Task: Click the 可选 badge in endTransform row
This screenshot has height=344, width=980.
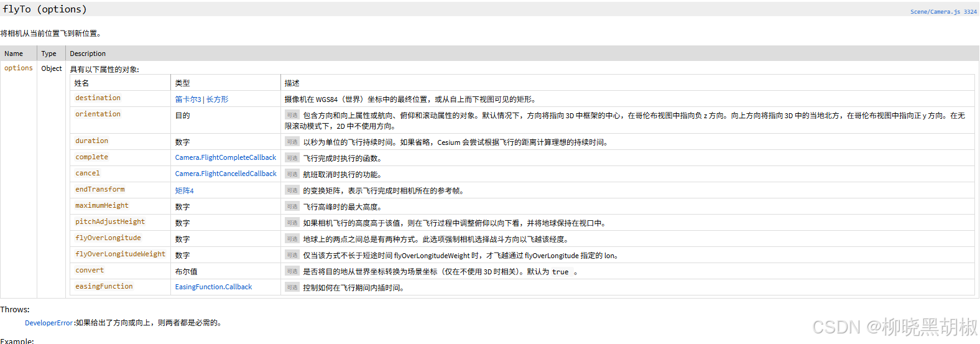Action: [292, 190]
